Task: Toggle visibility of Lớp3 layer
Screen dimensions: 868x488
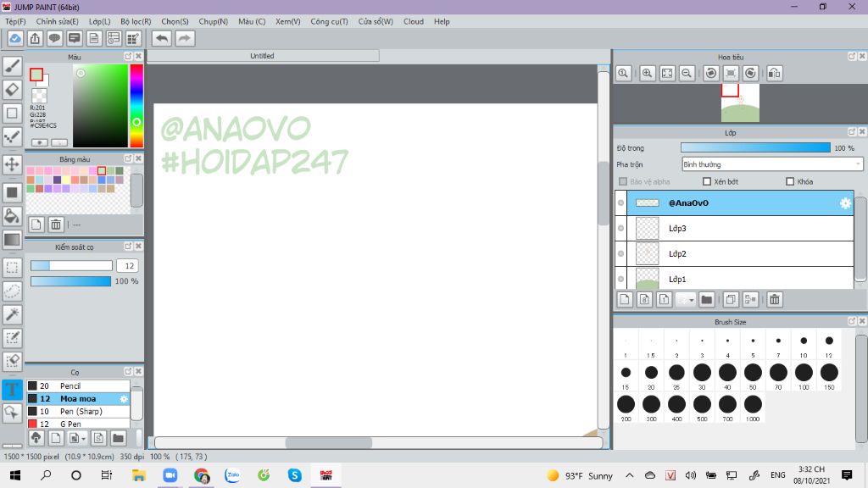Action: click(620, 229)
